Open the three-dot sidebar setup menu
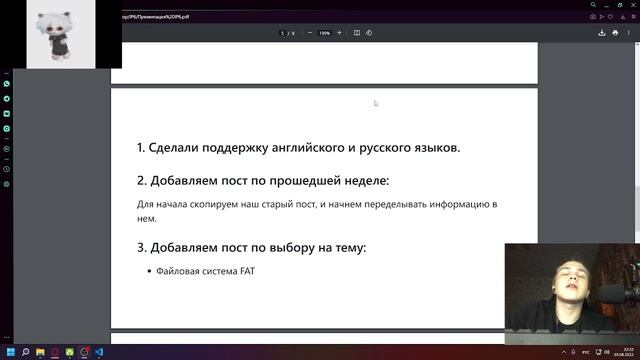640x360 pixels. [x=7, y=338]
